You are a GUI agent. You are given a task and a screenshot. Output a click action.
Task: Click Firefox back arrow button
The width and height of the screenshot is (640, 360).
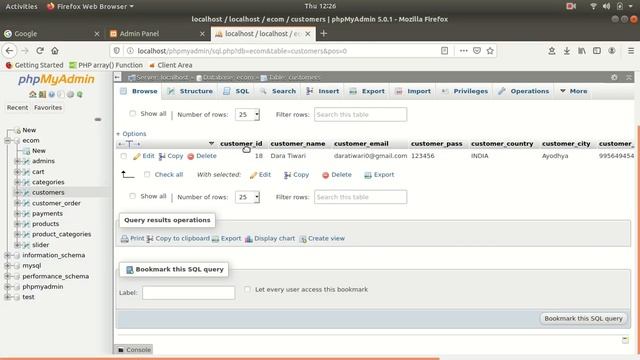pyautogui.click(x=9, y=51)
